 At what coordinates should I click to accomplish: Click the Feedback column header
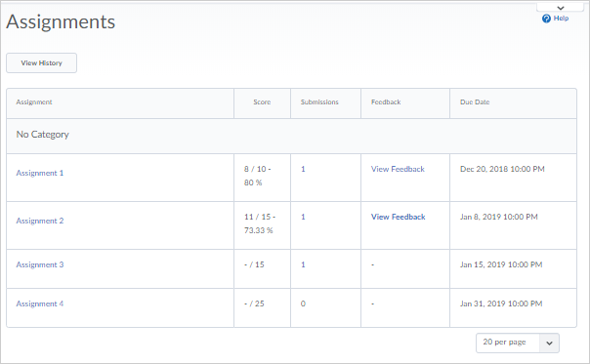pyautogui.click(x=386, y=101)
